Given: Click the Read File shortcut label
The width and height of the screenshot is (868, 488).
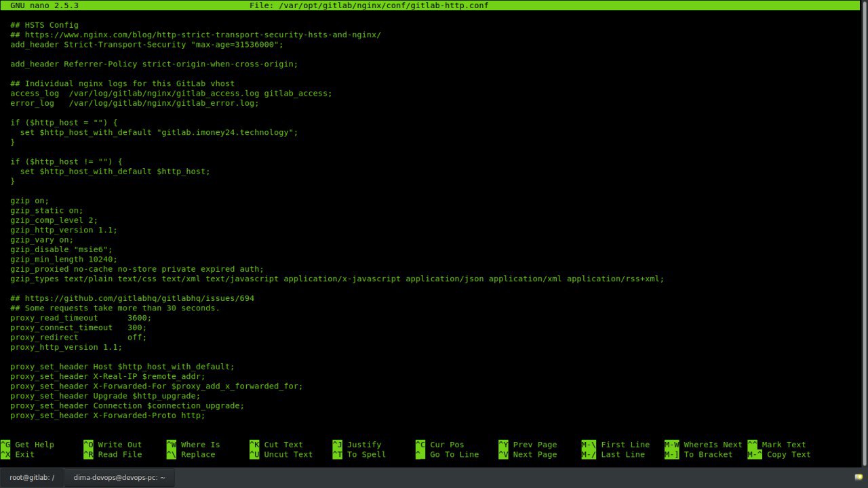Looking at the screenshot, I should point(120,454).
